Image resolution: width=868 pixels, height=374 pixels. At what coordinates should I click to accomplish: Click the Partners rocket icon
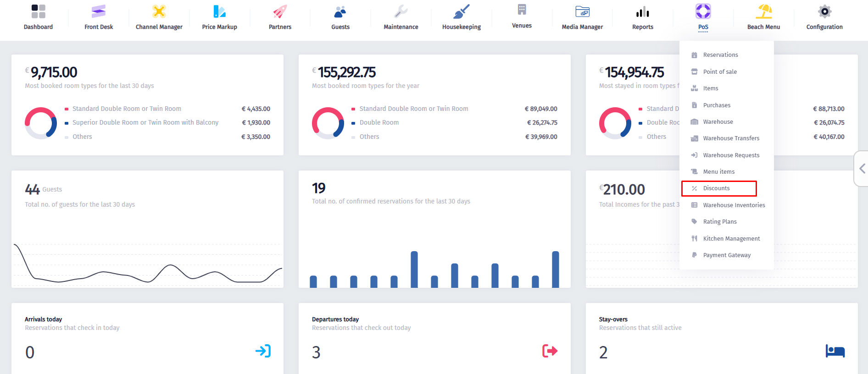point(280,11)
